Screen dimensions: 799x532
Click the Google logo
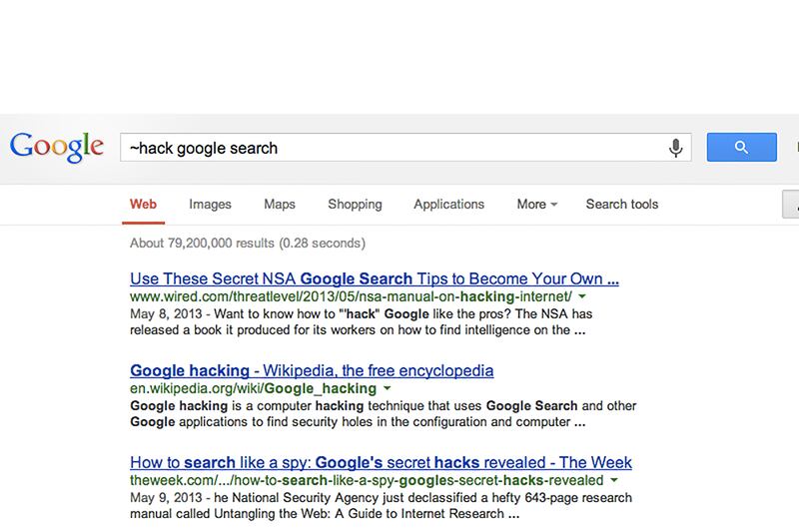57,147
